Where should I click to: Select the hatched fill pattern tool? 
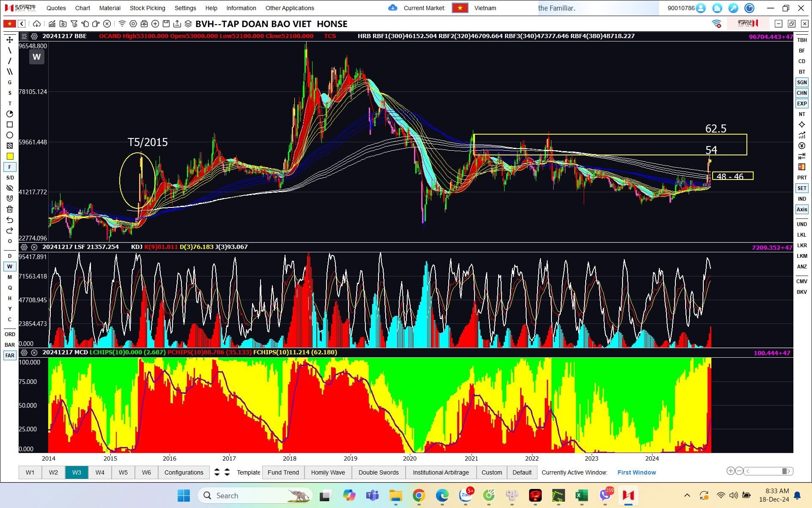[x=10, y=146]
